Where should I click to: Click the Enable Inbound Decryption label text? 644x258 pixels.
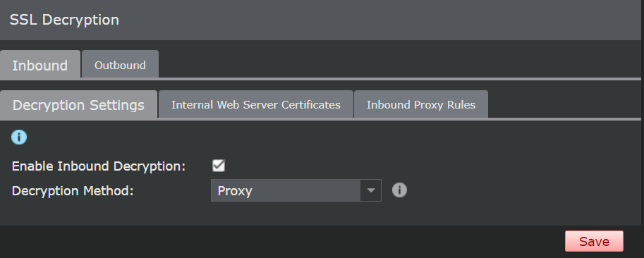coord(99,166)
